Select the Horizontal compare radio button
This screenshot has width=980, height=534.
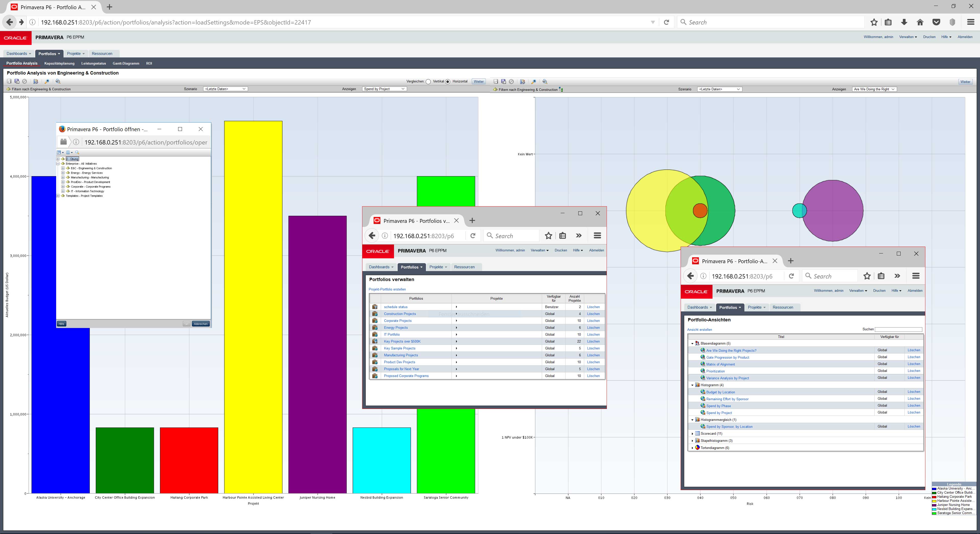click(x=448, y=81)
